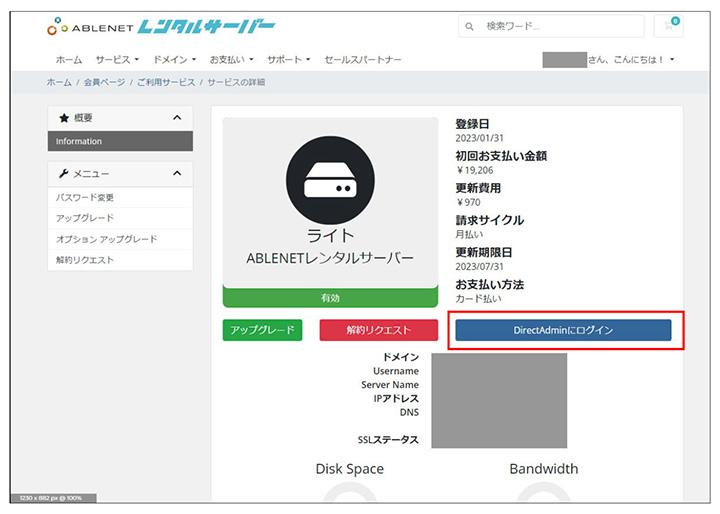The width and height of the screenshot is (720, 514).
Task: Click the 会員ページ breadcrumb link
Action: coord(104,82)
